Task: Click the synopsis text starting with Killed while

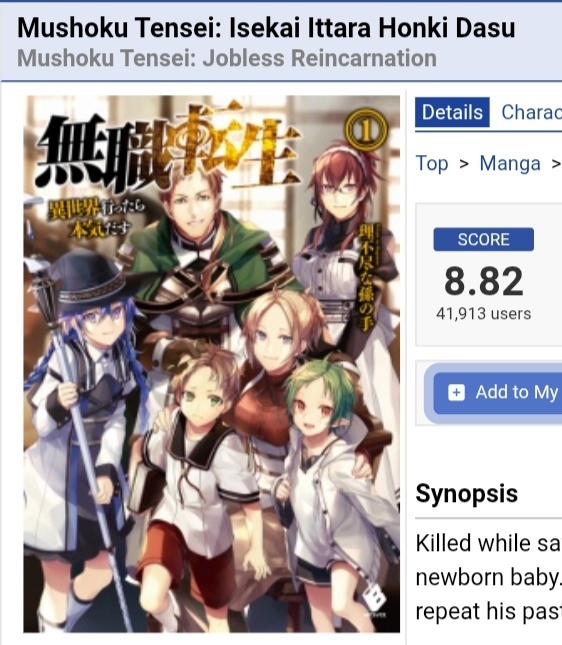Action: tap(489, 577)
